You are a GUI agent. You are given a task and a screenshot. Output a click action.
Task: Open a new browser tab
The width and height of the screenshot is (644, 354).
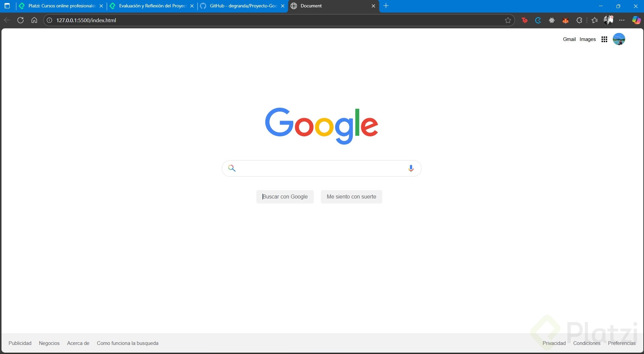pos(386,6)
